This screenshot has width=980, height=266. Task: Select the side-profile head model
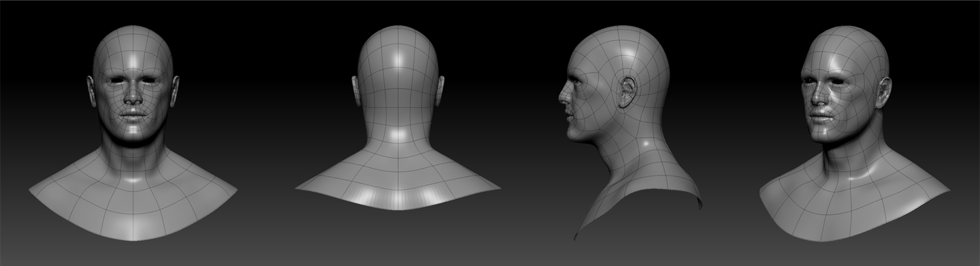[630, 133]
